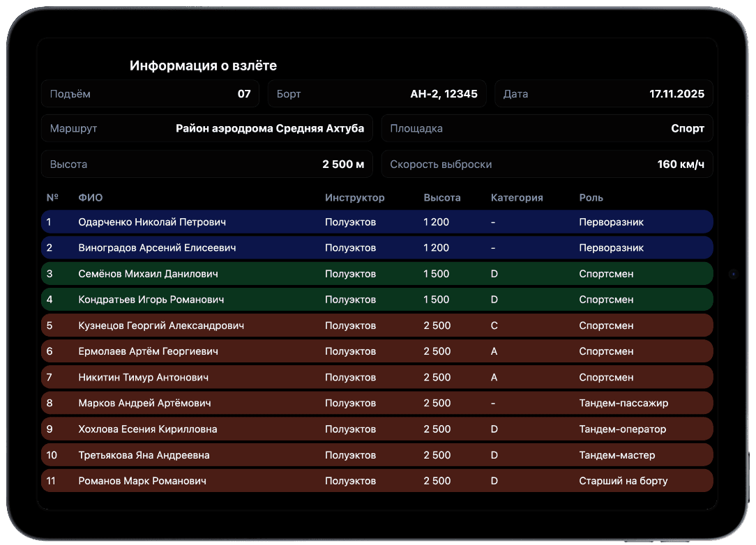
Task: Select the Площадка field showing Спорт
Action: [x=547, y=128]
